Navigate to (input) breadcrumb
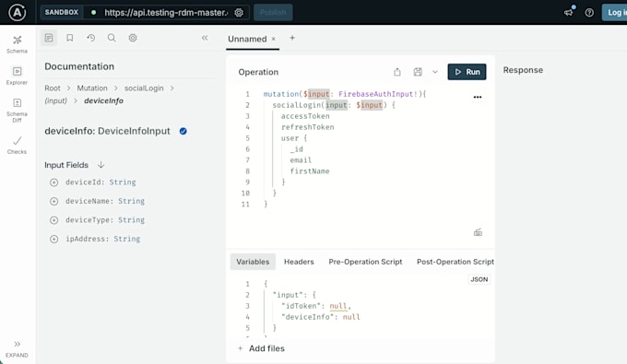Image resolution: width=627 pixels, height=364 pixels. (55, 100)
